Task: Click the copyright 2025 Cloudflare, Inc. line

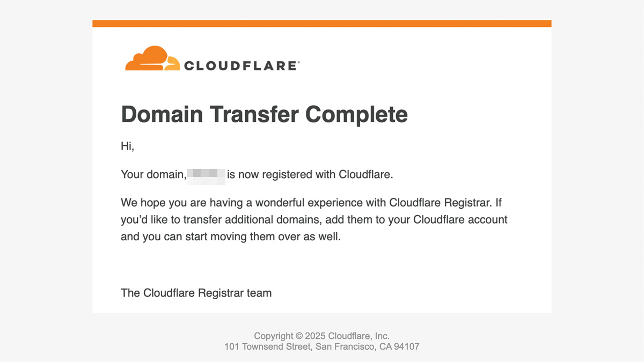Action: point(321,336)
